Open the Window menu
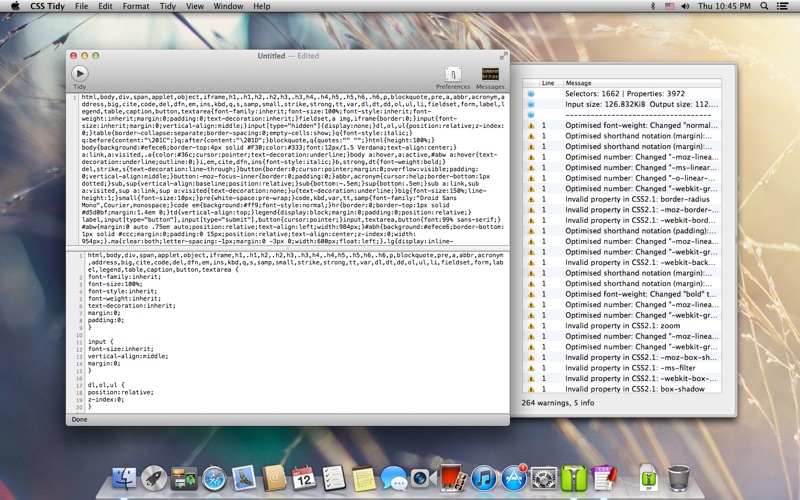 [x=228, y=6]
